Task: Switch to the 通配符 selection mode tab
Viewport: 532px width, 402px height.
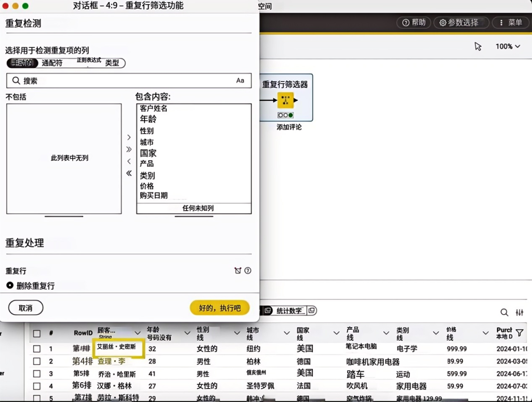Action: tap(52, 63)
